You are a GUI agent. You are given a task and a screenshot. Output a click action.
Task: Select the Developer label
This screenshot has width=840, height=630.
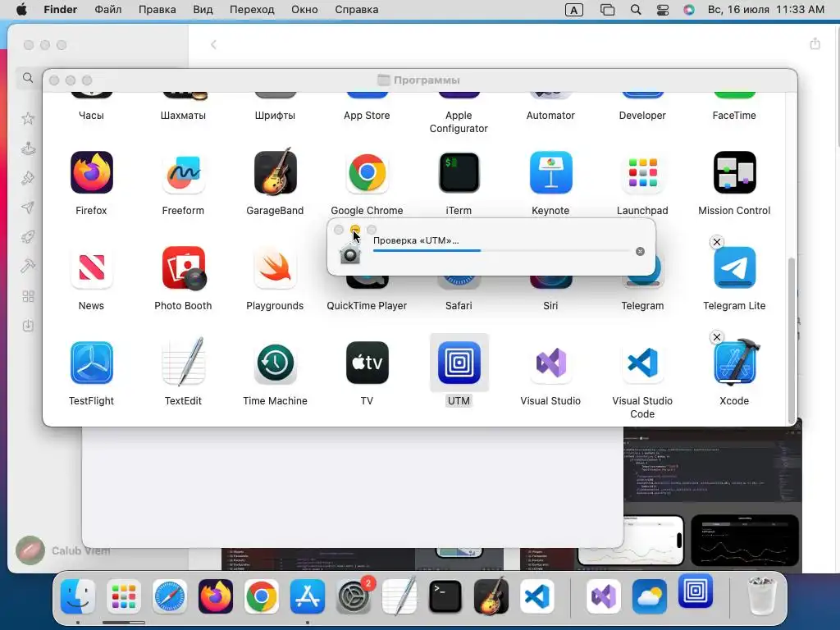point(642,115)
